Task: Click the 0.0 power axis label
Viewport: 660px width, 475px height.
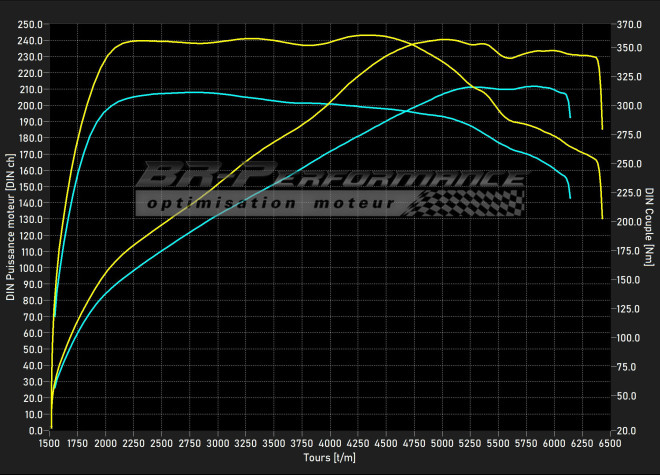Action: pos(35,431)
